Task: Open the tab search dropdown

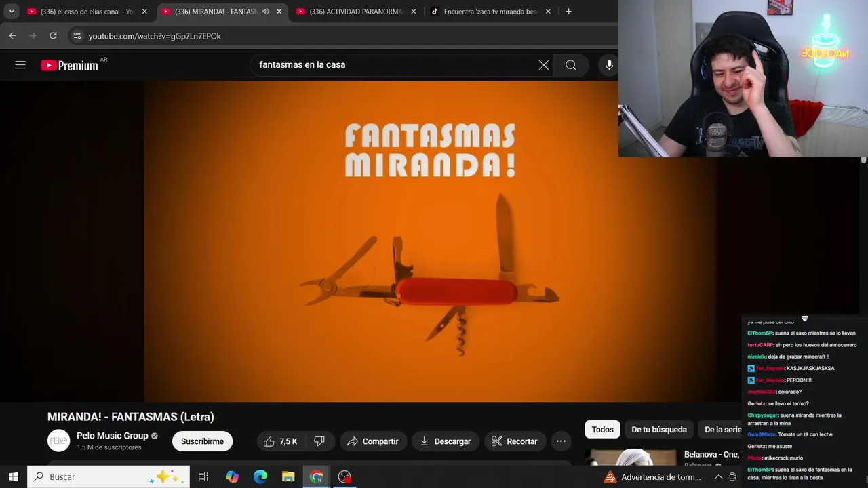Action: tap(12, 12)
